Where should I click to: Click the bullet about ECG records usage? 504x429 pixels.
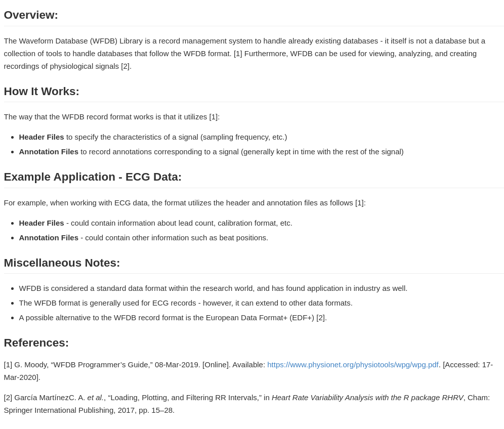[x=186, y=303]
